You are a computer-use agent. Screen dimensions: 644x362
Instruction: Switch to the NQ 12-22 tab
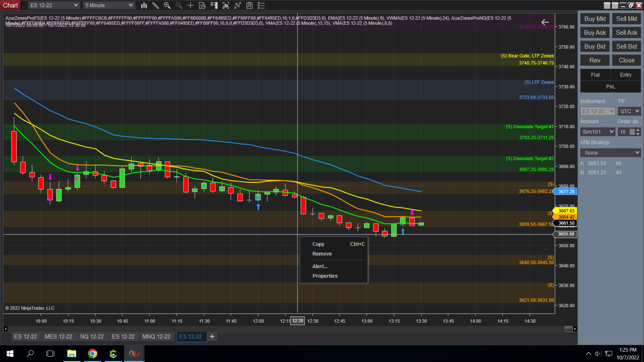tap(92, 337)
